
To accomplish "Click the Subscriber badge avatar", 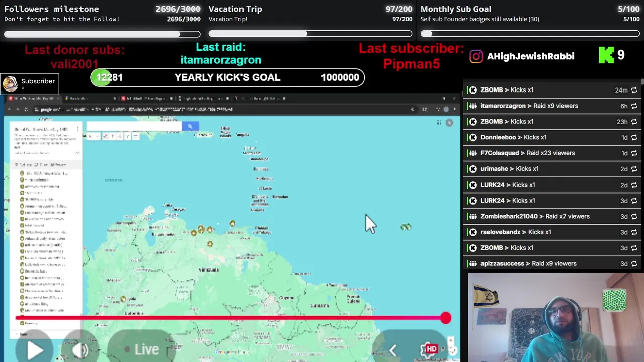I will click(10, 84).
